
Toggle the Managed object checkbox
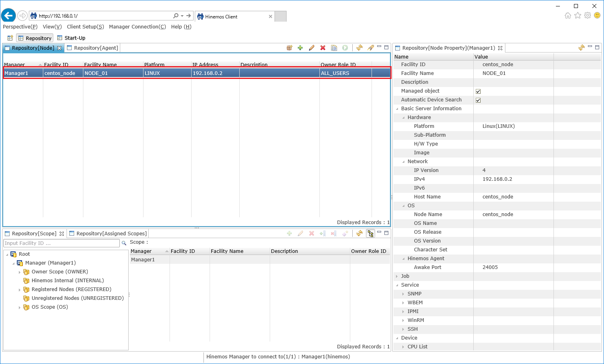click(x=478, y=91)
